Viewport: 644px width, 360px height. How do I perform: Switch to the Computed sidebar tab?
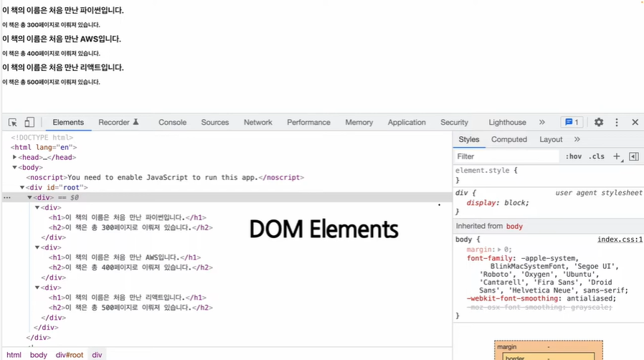click(x=509, y=140)
